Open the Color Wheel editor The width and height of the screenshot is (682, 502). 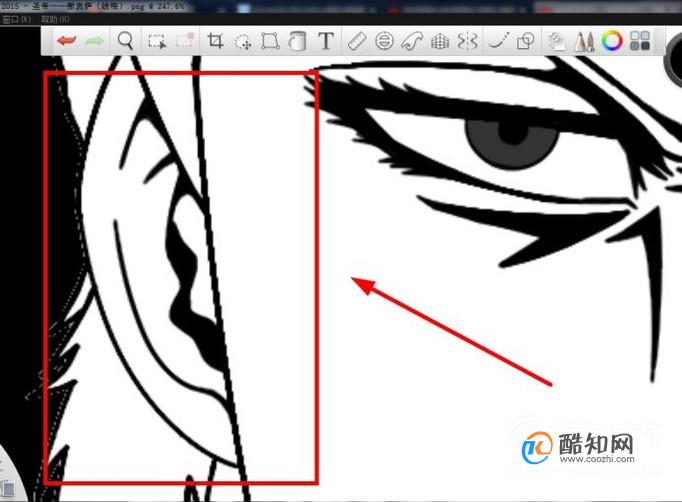click(x=612, y=41)
